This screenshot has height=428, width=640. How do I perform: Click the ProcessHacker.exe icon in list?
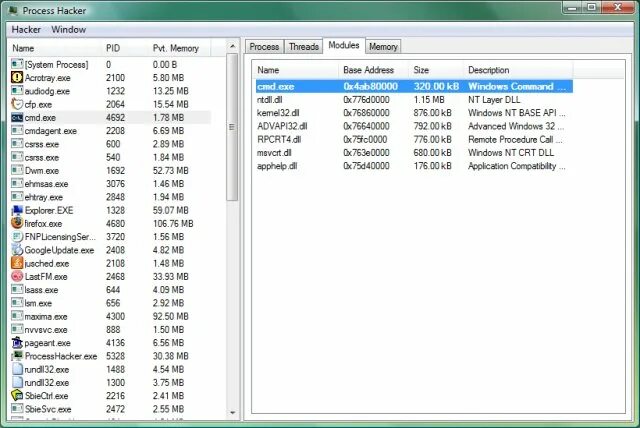click(17, 356)
